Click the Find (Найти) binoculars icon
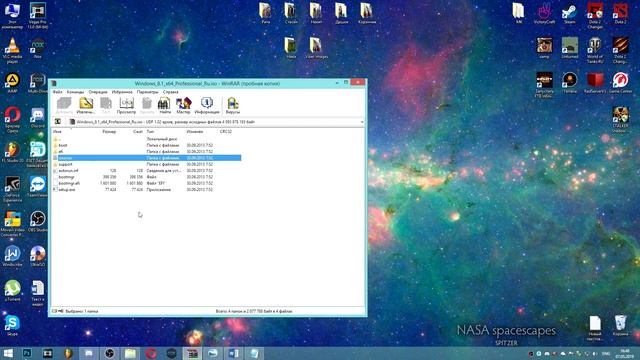Viewport: 640px width, 360px height. (x=164, y=105)
